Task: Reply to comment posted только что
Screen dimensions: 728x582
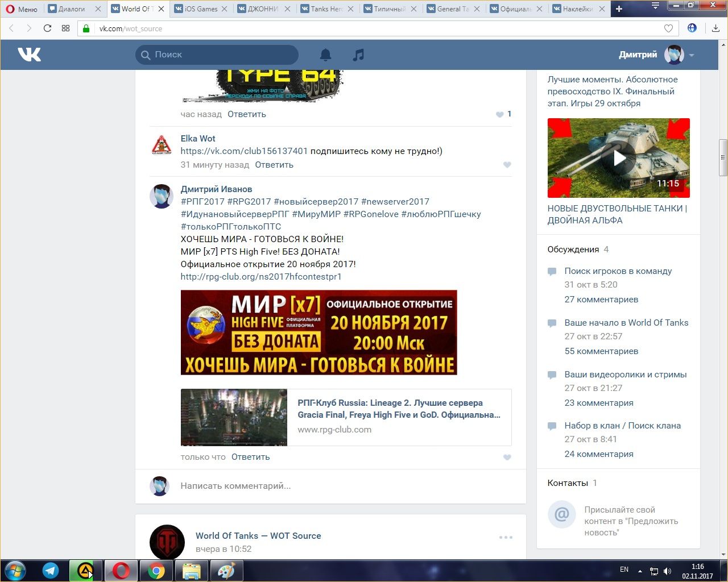Action: click(x=250, y=457)
